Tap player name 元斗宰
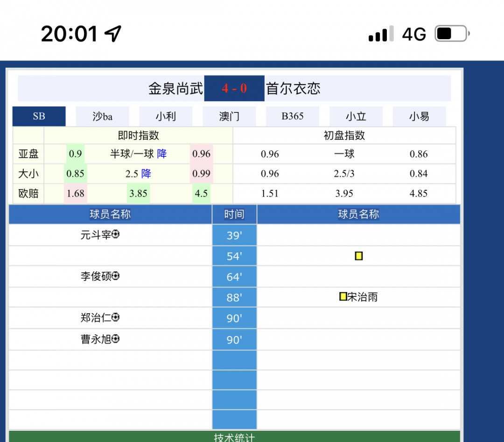Screen dimensions: 504x442 point(96,235)
